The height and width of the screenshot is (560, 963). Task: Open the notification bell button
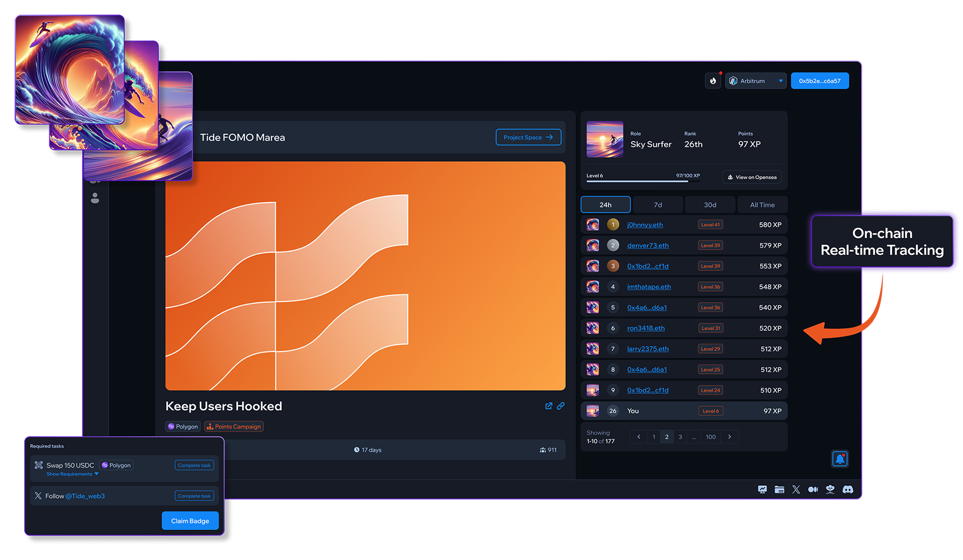tap(840, 459)
